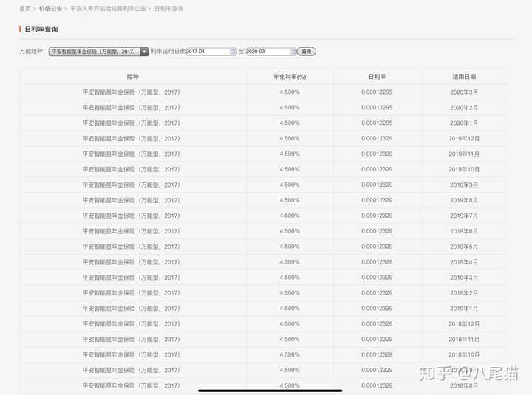Select the 2019年7月 date cell
Image resolution: width=532 pixels, height=395 pixels.
click(464, 216)
